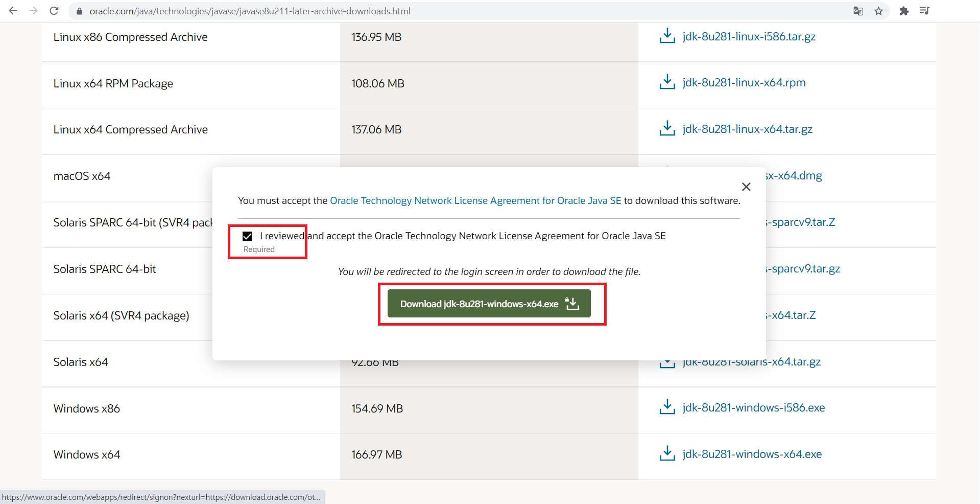Select the Windows x86 row label
The height and width of the screenshot is (504, 980).
click(x=86, y=408)
